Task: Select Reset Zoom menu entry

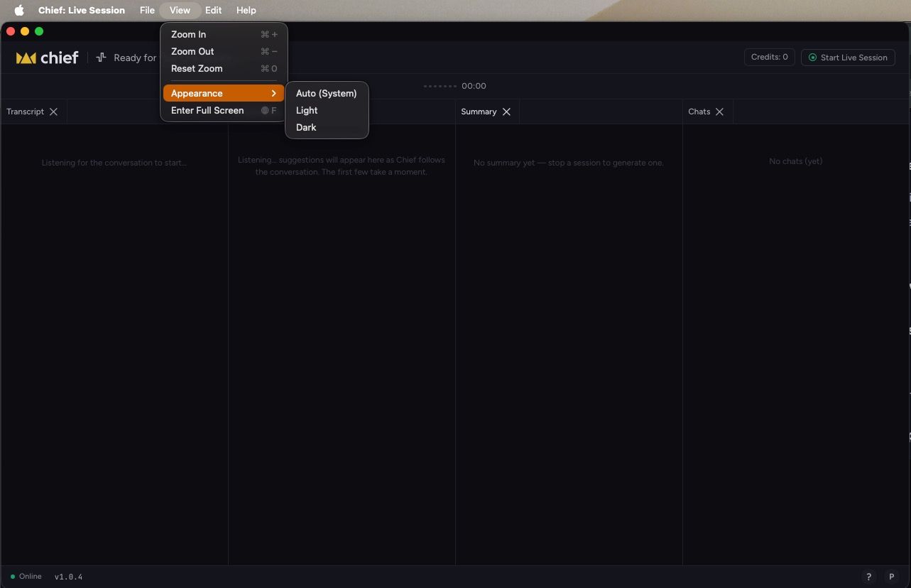Action: pyautogui.click(x=224, y=68)
